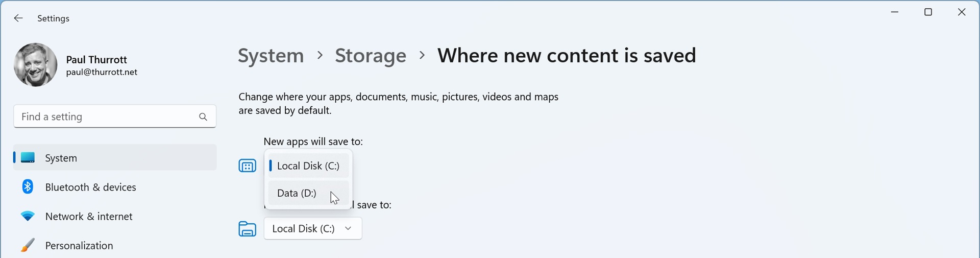
Task: Minimize the Settings window
Action: (x=895, y=12)
